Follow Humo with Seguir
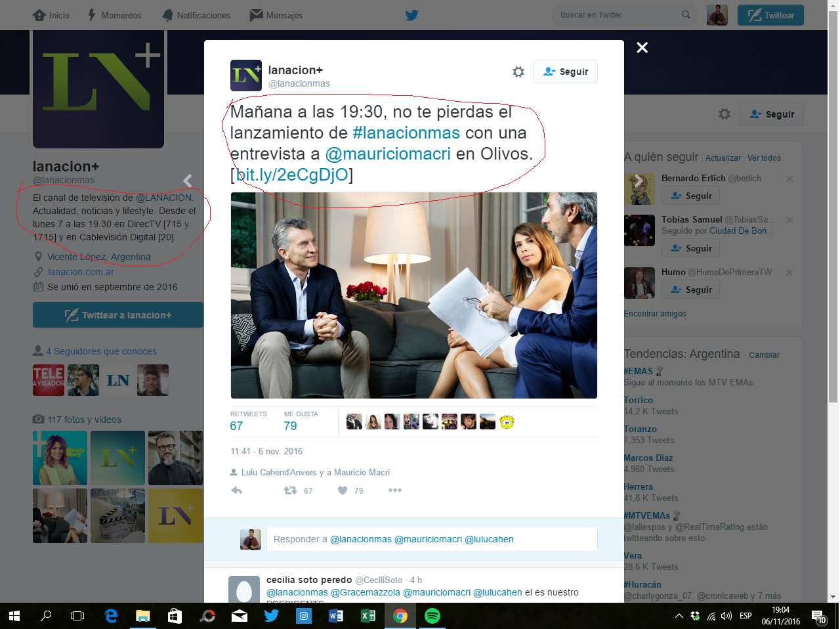The height and width of the screenshot is (629, 840). [x=691, y=290]
